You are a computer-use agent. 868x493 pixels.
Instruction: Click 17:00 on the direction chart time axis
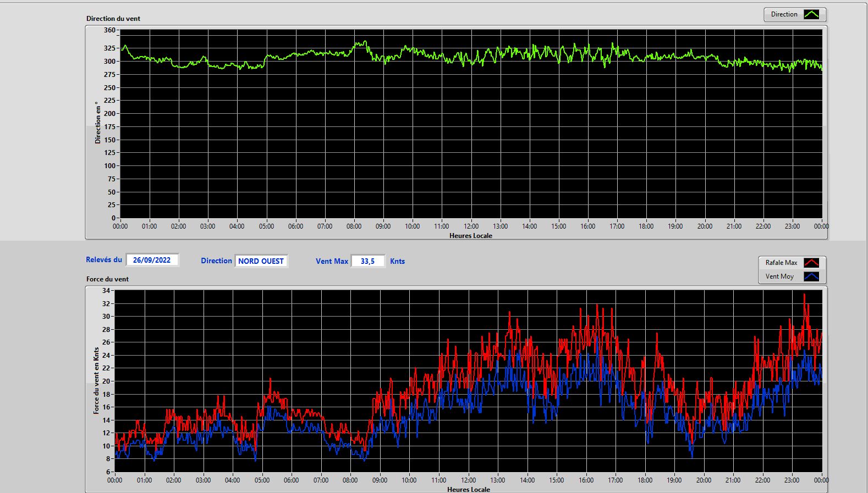(x=617, y=226)
